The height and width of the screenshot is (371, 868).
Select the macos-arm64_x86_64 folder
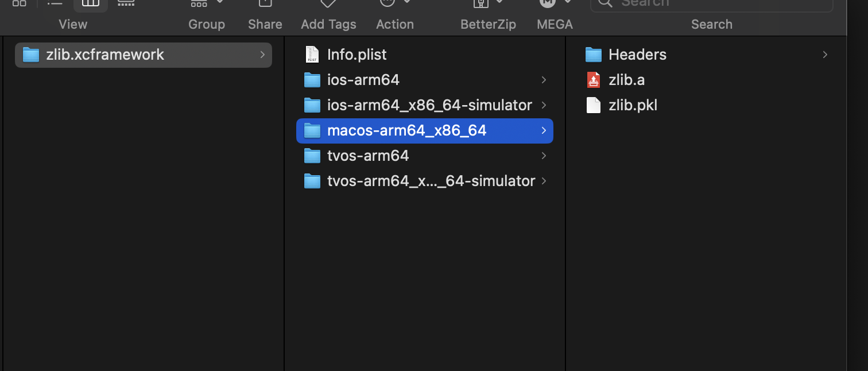coord(406,130)
